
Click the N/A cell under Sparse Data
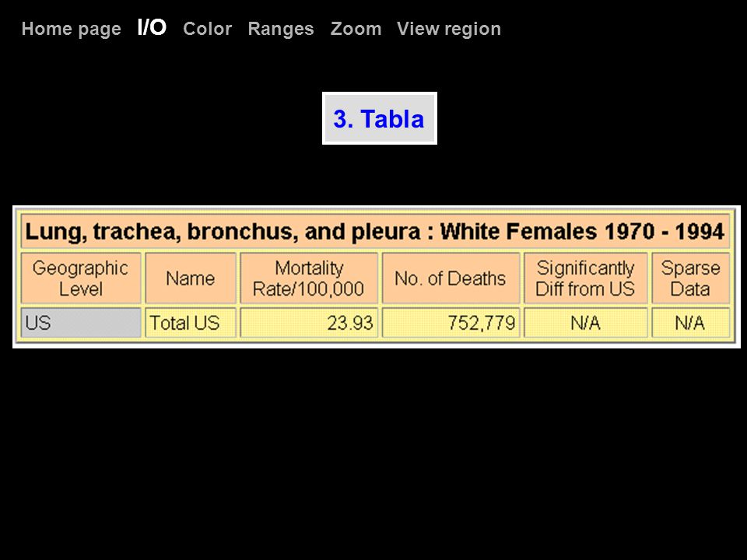tap(691, 323)
